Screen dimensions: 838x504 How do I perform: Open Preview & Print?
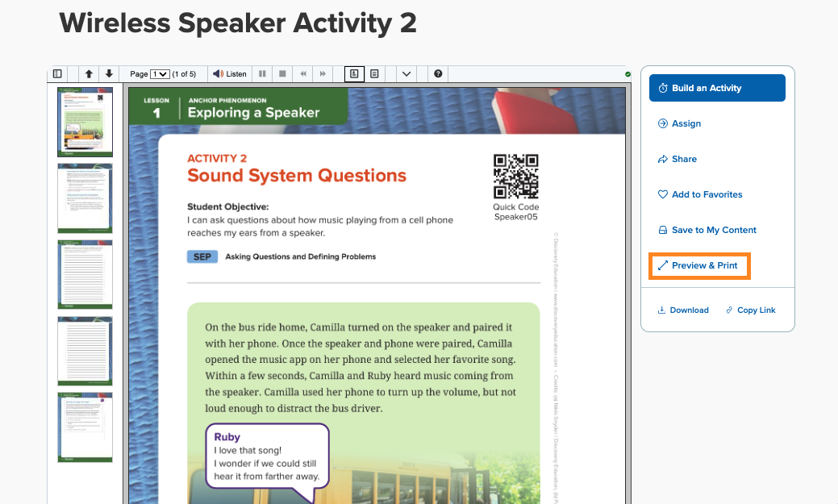[699, 265]
